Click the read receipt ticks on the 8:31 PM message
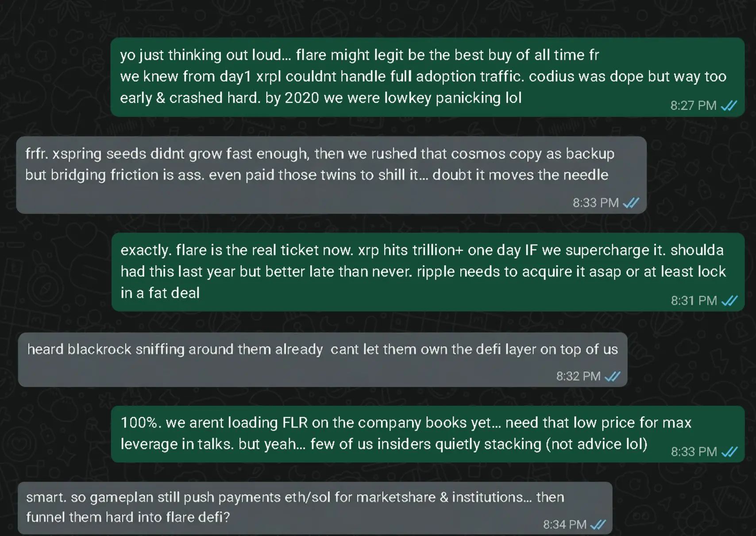The width and height of the screenshot is (756, 536). pos(729,300)
